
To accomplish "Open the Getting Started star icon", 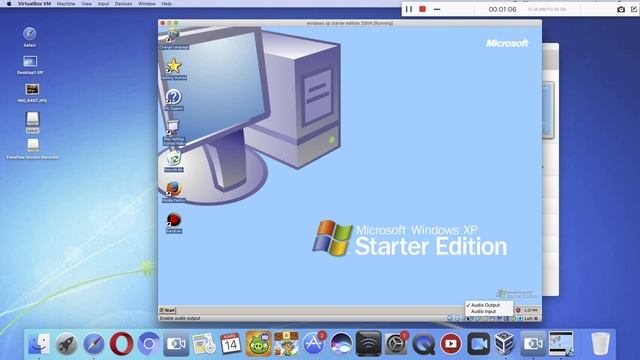I will [174, 69].
